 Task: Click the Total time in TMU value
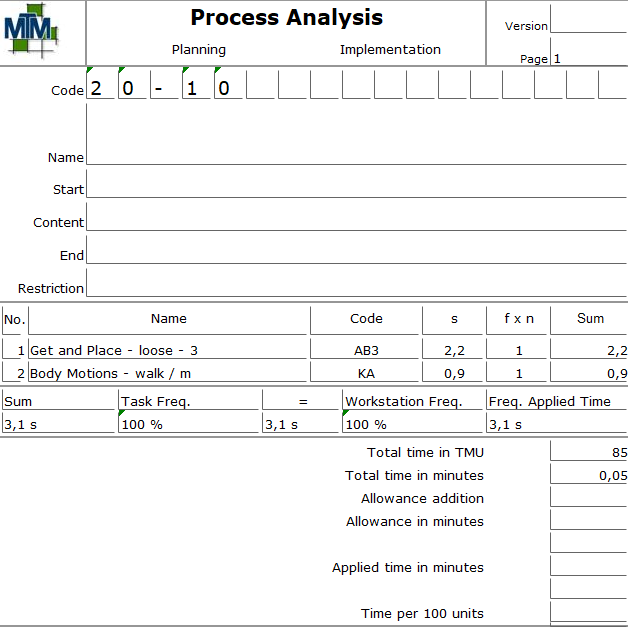click(x=588, y=453)
